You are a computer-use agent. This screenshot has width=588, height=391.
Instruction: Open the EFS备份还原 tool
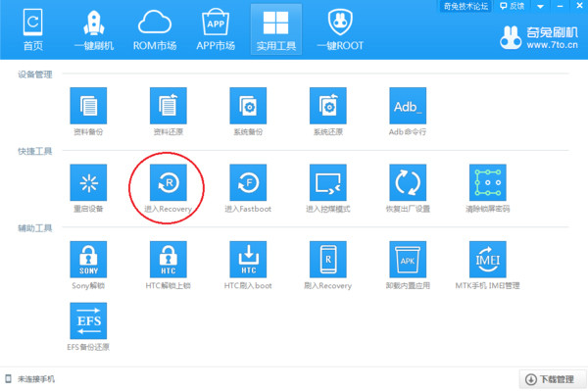click(88, 326)
